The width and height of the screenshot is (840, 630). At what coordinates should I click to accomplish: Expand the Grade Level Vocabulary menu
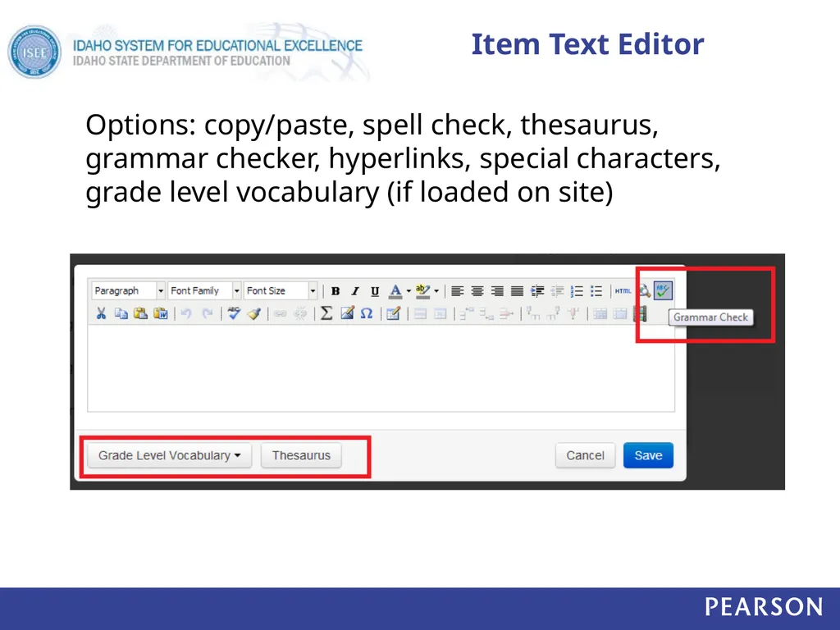pyautogui.click(x=169, y=455)
